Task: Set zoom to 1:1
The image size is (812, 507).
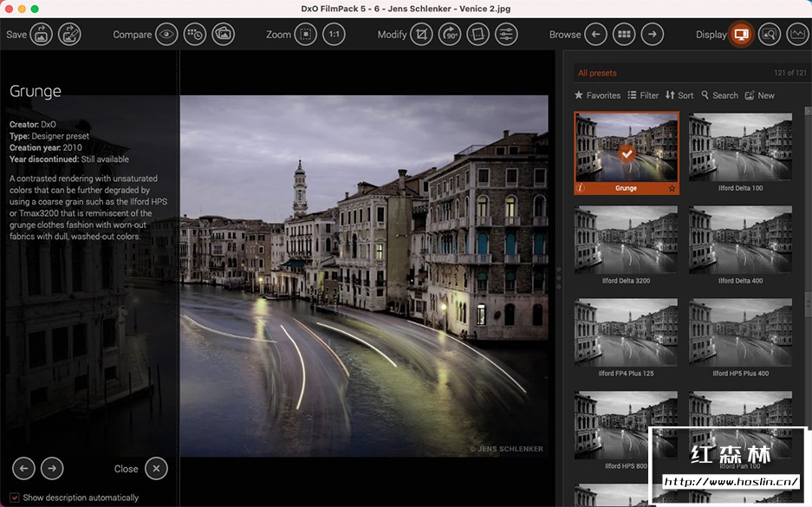Action: pyautogui.click(x=334, y=35)
